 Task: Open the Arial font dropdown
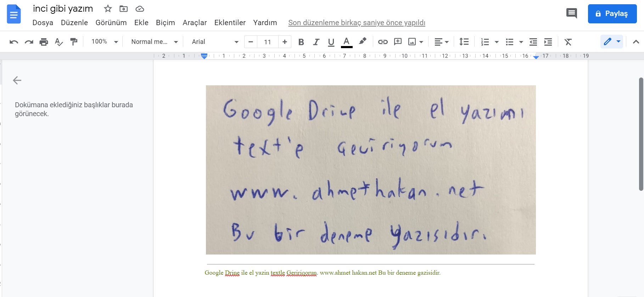(x=215, y=42)
